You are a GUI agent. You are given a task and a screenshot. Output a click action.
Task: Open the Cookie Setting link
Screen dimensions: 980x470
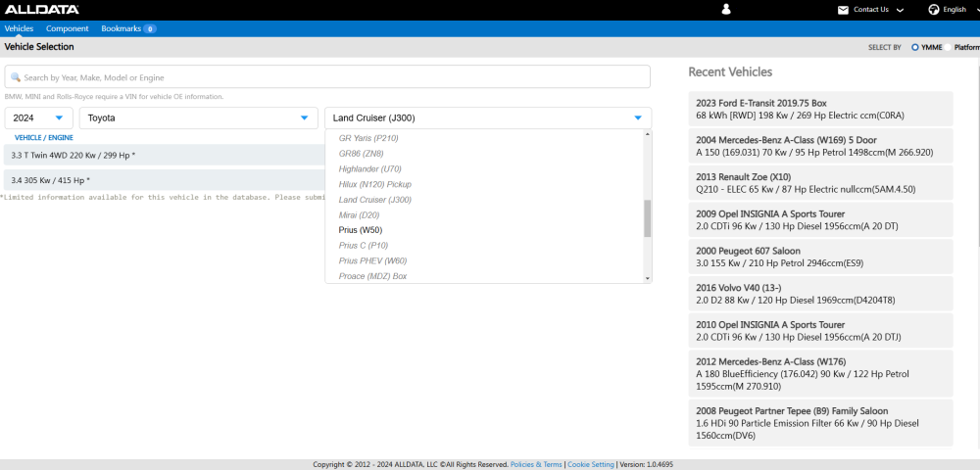coord(591,464)
